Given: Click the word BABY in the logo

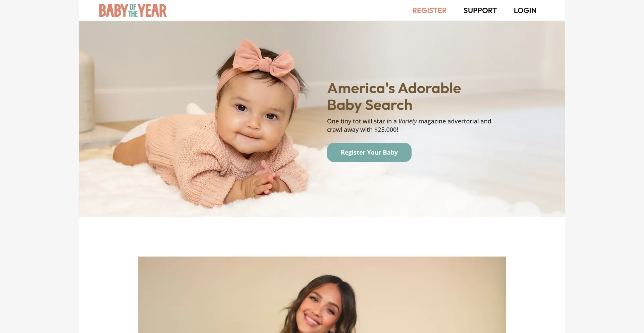Looking at the screenshot, I should [x=113, y=10].
